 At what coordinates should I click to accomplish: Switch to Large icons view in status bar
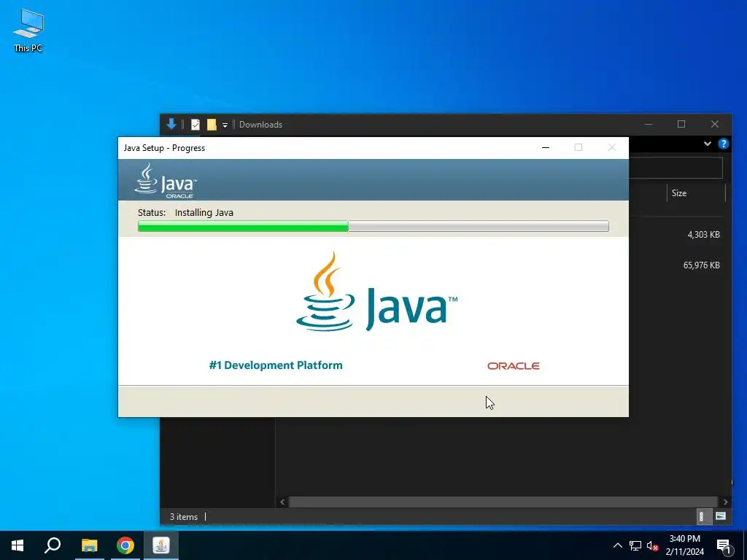(720, 516)
